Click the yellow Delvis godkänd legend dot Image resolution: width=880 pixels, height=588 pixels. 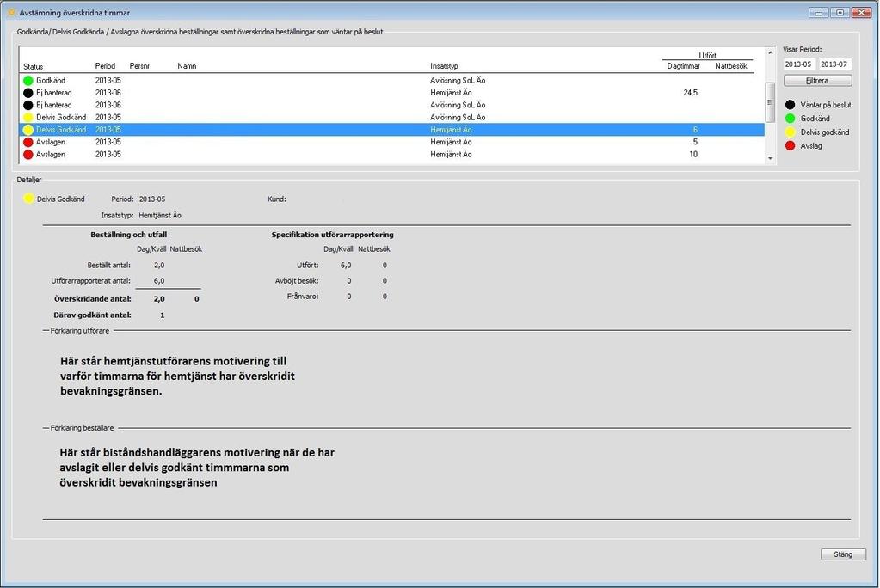tap(791, 132)
